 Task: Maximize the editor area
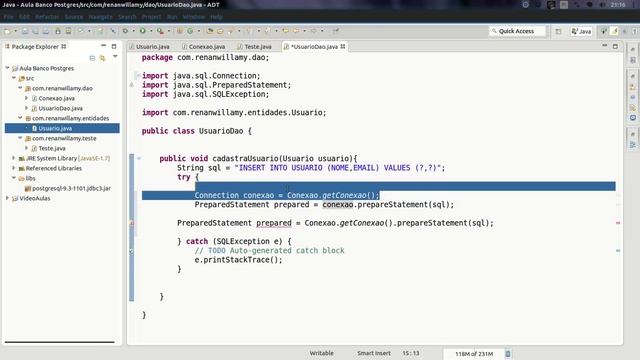coord(615,47)
